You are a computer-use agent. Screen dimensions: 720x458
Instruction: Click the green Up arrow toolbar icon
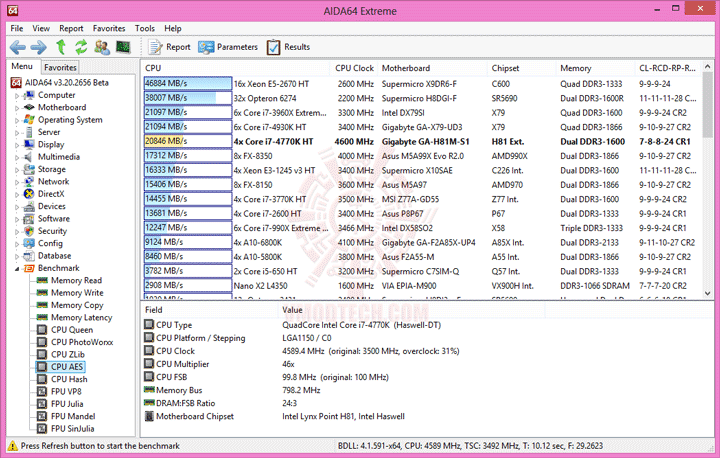click(61, 47)
